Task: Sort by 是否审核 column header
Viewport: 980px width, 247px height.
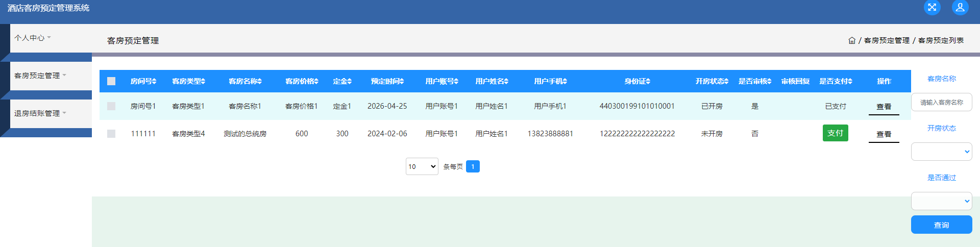Action: (x=755, y=81)
